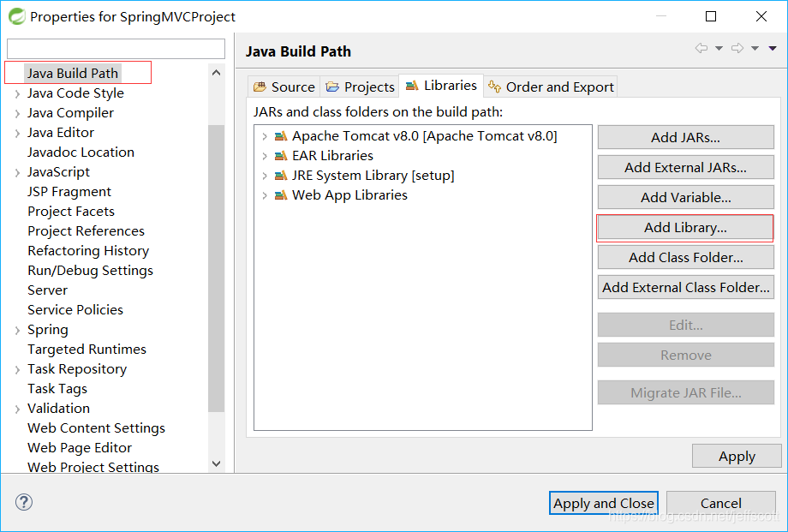Expand the Apache Tomcat v8.0 library node
788x532 pixels.
[x=265, y=136]
